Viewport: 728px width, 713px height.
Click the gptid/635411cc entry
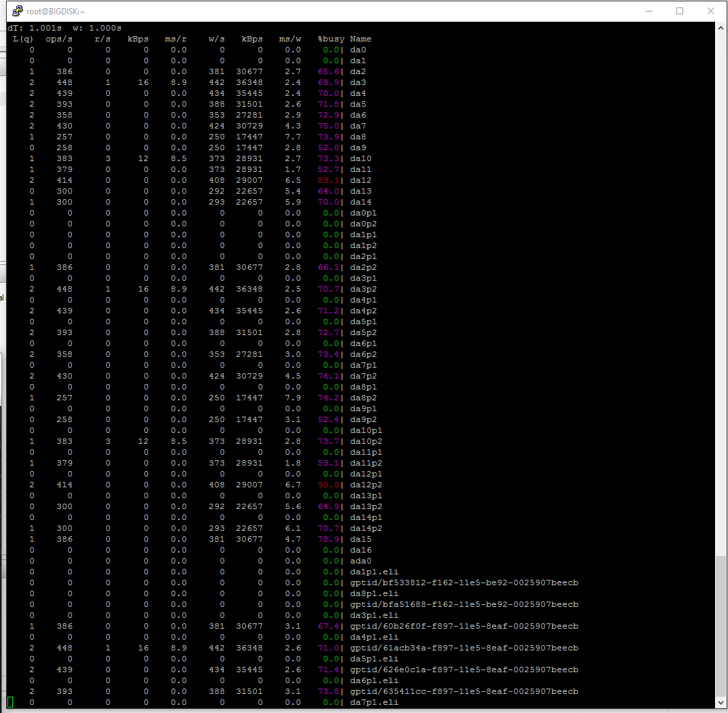(x=464, y=692)
